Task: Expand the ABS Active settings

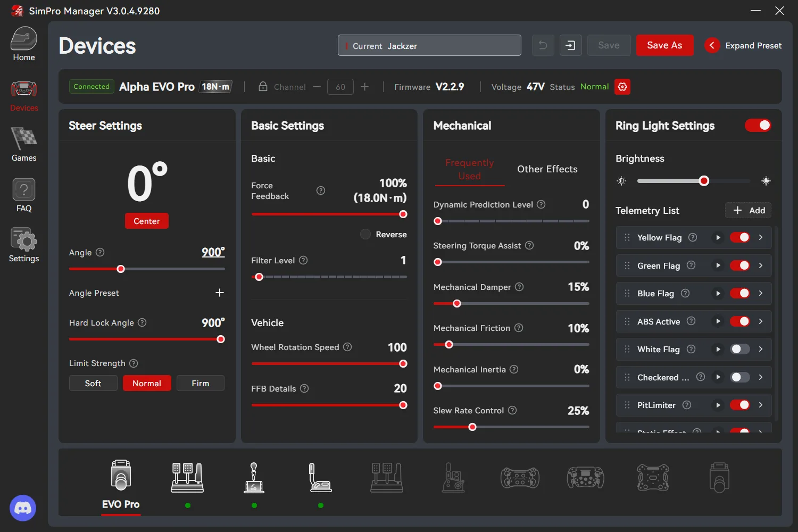Action: coord(761,321)
